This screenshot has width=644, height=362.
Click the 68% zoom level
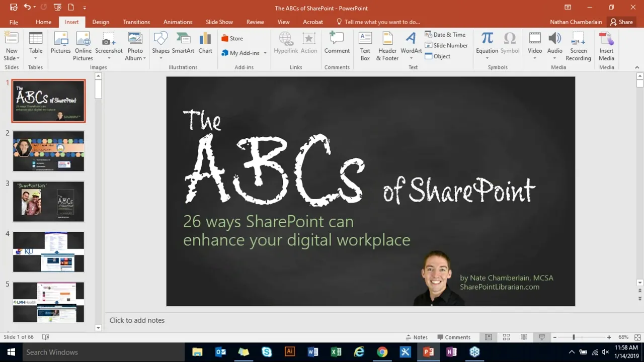pyautogui.click(x=623, y=337)
